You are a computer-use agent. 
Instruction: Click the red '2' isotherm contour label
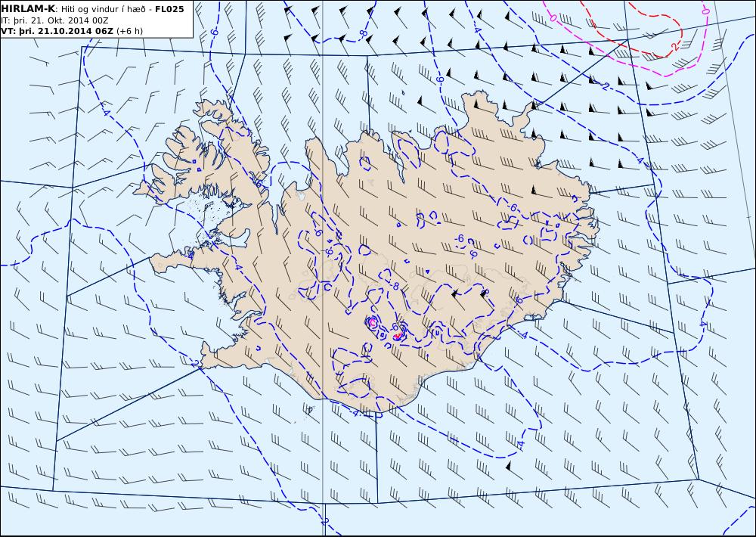(x=675, y=47)
